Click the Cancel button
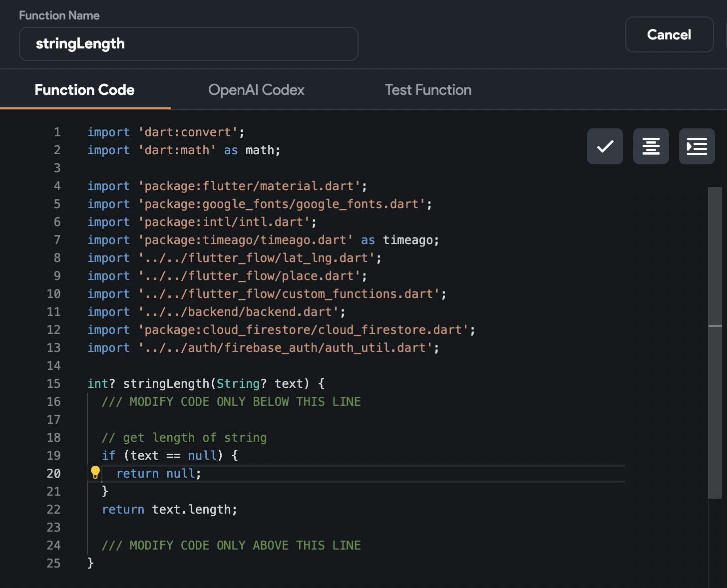The image size is (727, 588). click(669, 34)
